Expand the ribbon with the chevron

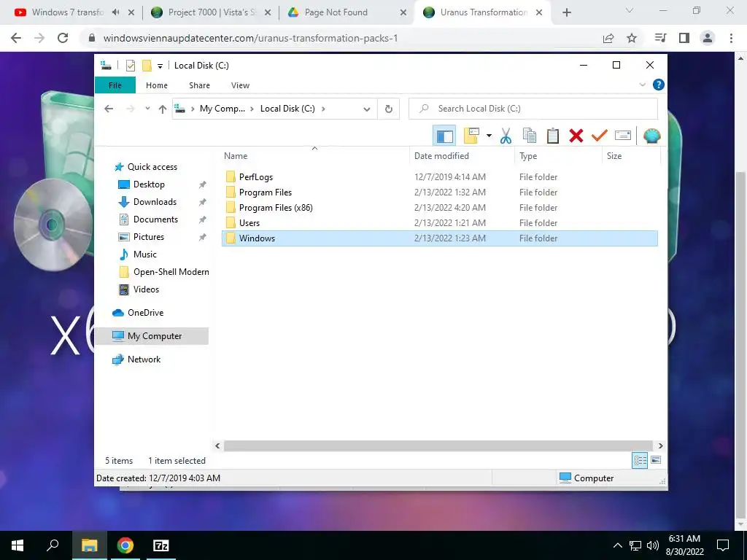[642, 85]
